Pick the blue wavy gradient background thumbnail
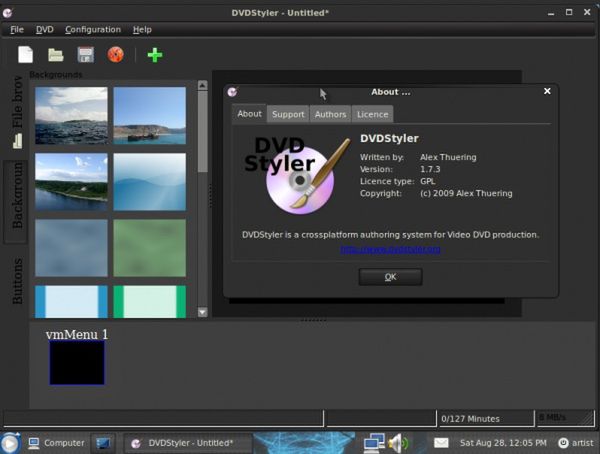Image resolution: width=600 pixels, height=454 pixels. pyautogui.click(x=150, y=182)
